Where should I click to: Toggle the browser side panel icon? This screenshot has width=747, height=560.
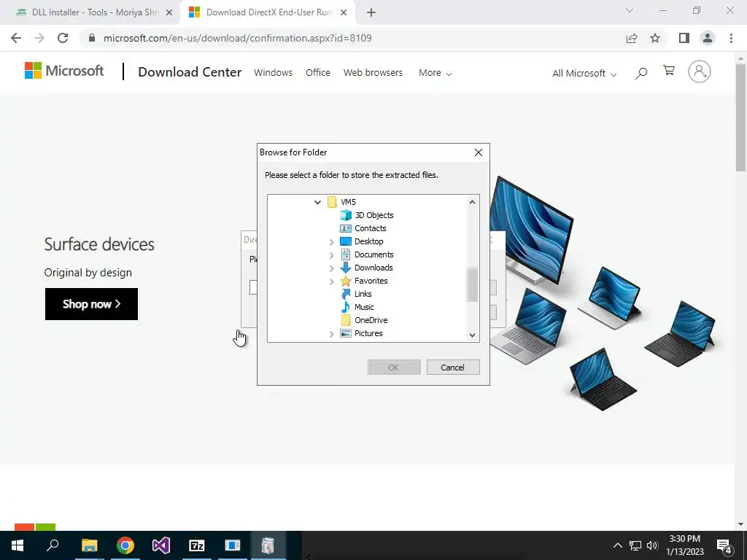click(684, 38)
